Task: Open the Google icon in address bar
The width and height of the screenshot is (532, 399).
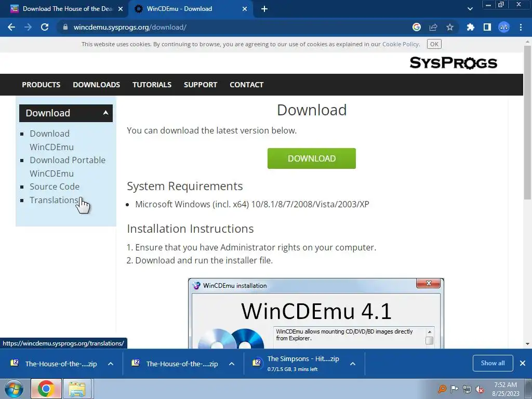Action: coord(417,27)
